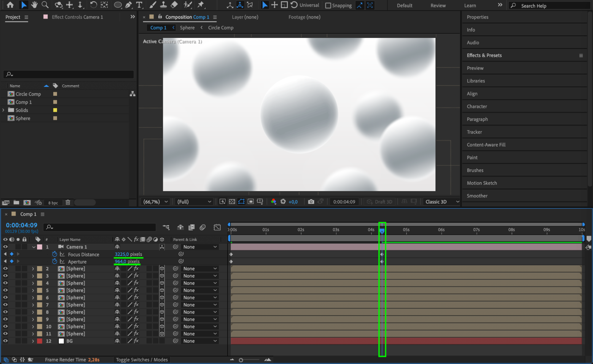Image resolution: width=593 pixels, height=364 pixels.
Task: Toggle Focus Distance stopwatch
Action: [x=55, y=254]
